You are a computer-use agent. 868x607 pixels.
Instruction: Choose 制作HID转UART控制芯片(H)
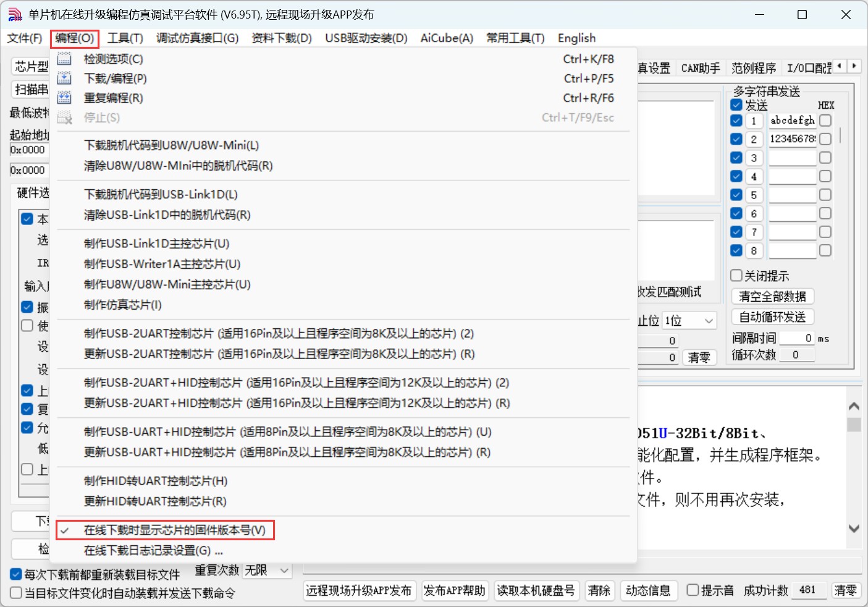[x=343, y=481]
